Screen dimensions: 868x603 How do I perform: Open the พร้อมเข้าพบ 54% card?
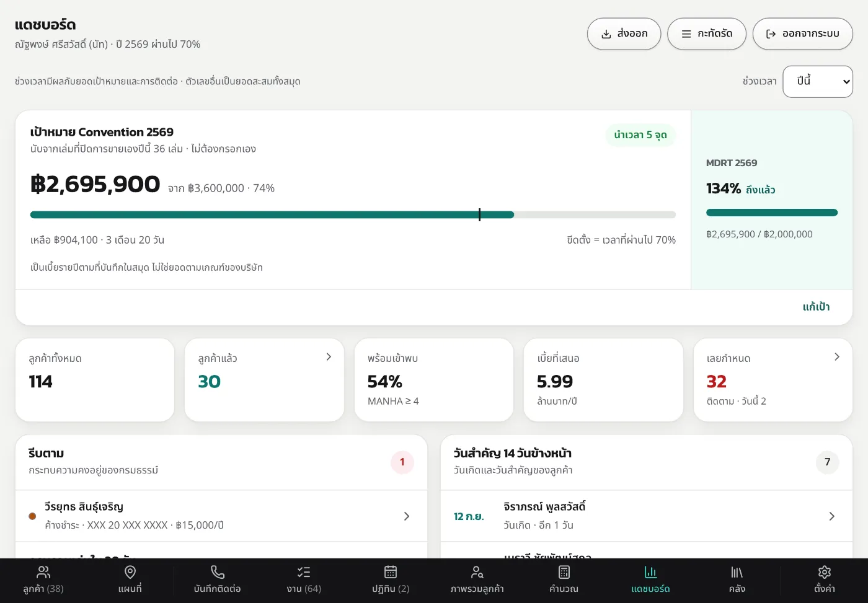434,380
